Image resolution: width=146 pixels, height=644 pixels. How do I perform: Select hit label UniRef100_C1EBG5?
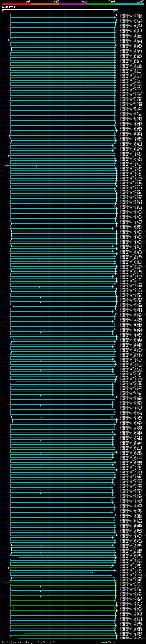coord(131,17)
